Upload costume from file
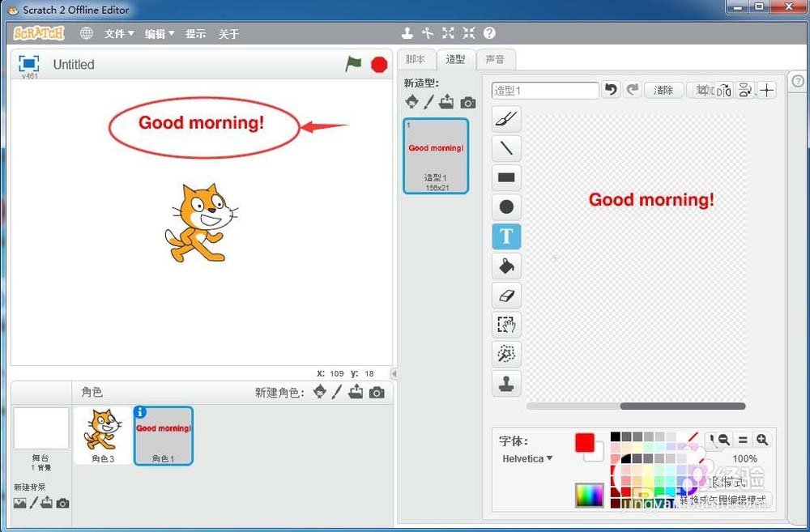 446,102
